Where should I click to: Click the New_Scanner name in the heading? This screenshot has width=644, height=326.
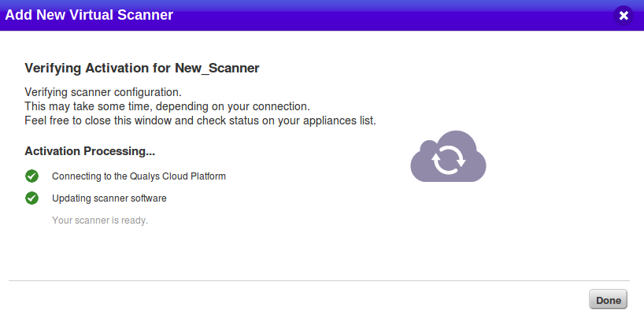pos(217,69)
